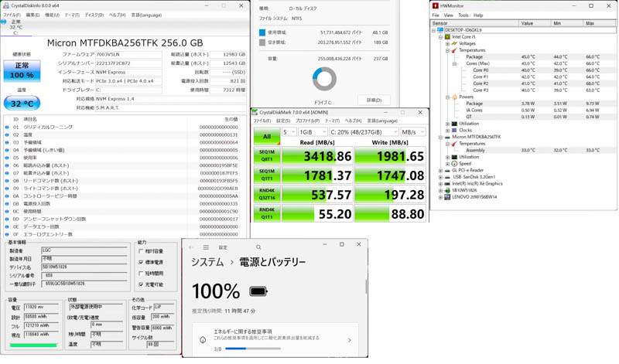Enable the 短時間用 checkbox

coord(142,274)
